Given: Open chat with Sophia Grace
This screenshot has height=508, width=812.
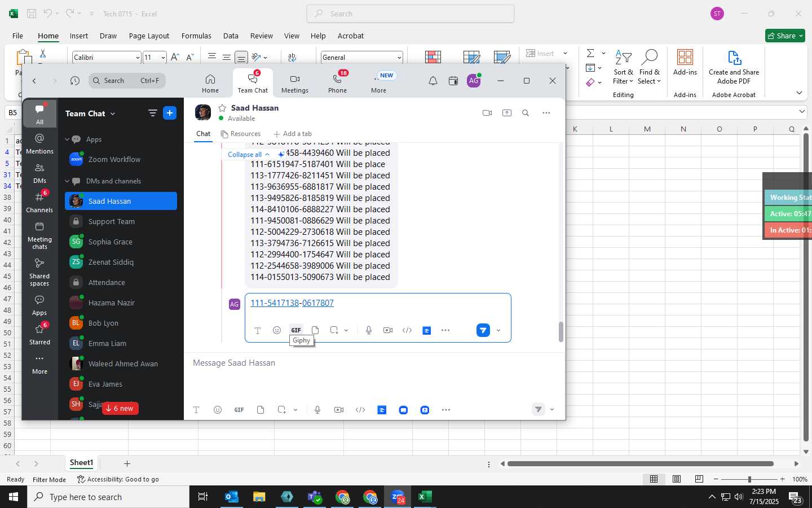Looking at the screenshot, I should 121,242.
